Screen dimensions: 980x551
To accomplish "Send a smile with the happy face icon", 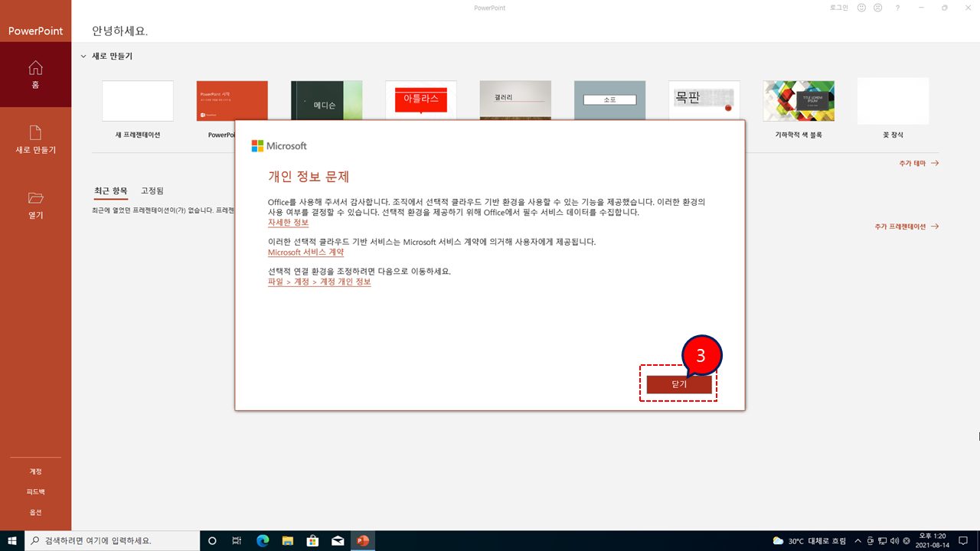I will coord(861,8).
